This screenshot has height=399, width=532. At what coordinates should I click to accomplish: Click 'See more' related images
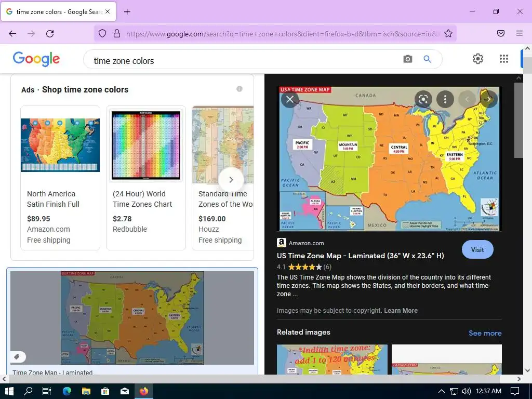pyautogui.click(x=485, y=333)
